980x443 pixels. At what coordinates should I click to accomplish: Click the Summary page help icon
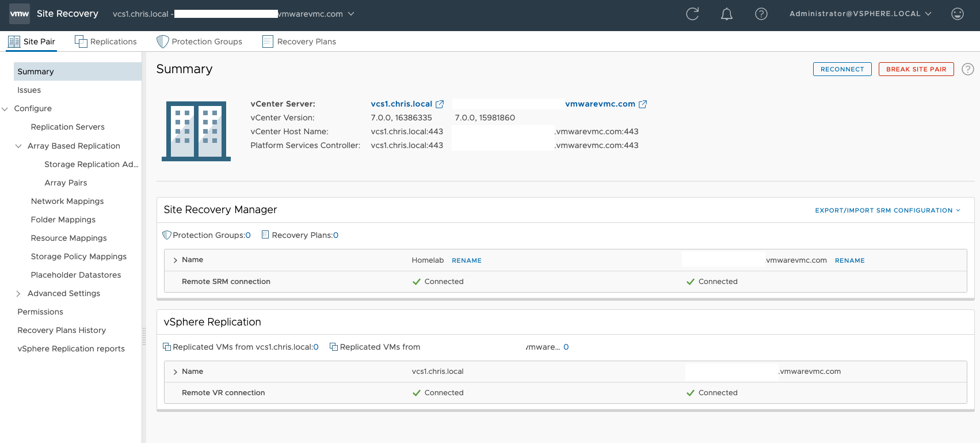(x=968, y=69)
